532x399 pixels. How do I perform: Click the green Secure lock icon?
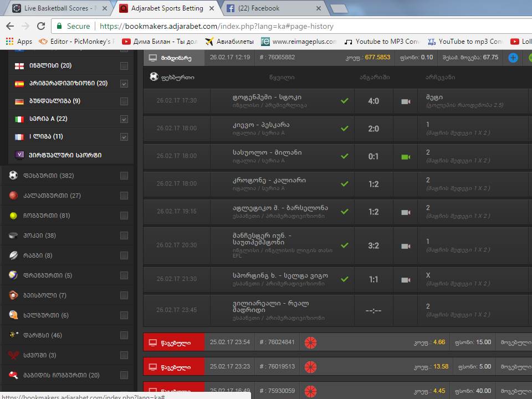coord(59,26)
